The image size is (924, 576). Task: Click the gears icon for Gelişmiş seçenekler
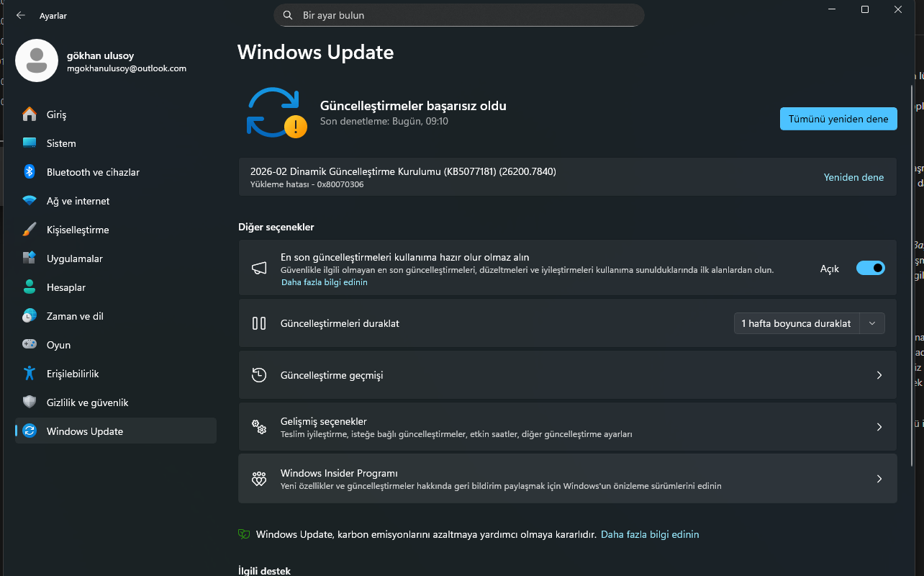coord(259,427)
